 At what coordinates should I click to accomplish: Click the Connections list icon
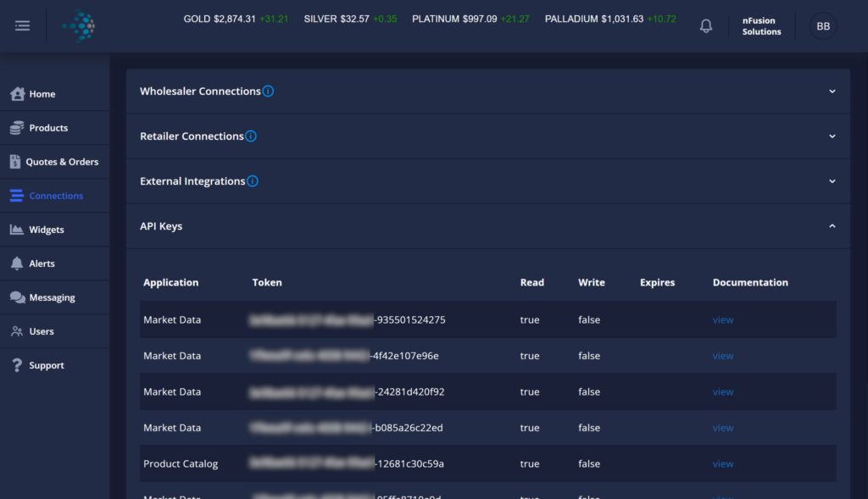(17, 196)
